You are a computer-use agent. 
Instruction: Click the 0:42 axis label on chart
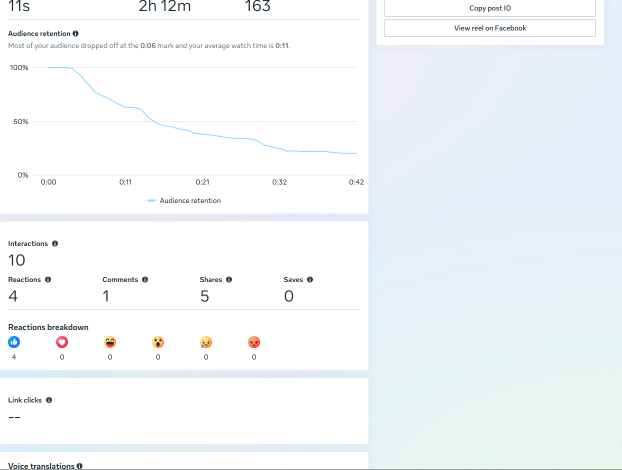tap(356, 182)
